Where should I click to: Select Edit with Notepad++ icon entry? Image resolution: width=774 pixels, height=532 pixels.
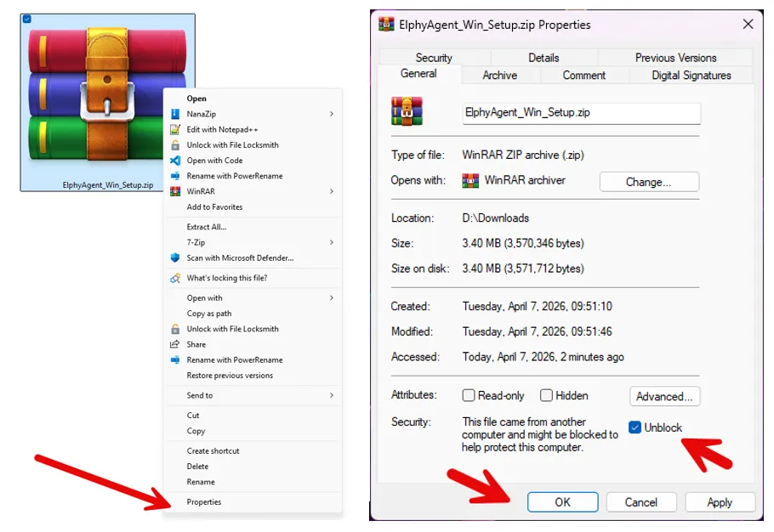point(175,129)
